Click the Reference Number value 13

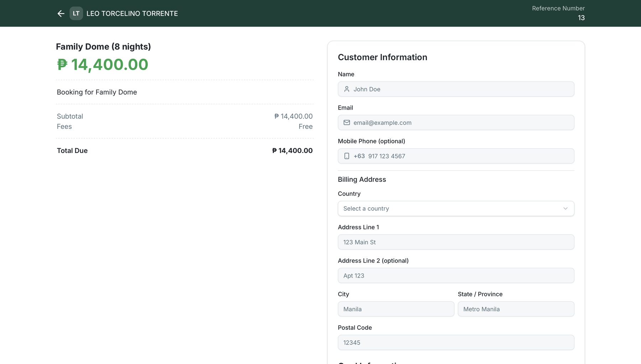click(581, 18)
